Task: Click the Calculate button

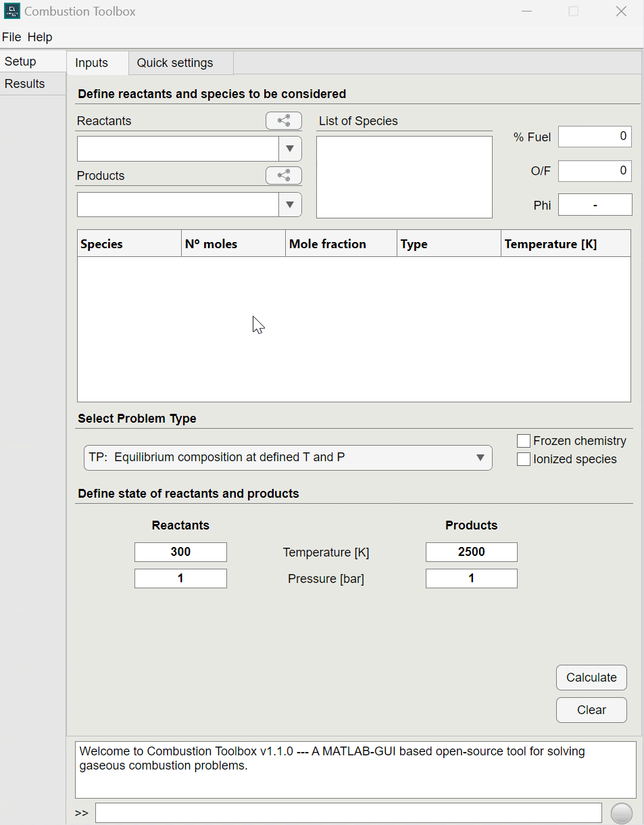Action: (x=591, y=677)
